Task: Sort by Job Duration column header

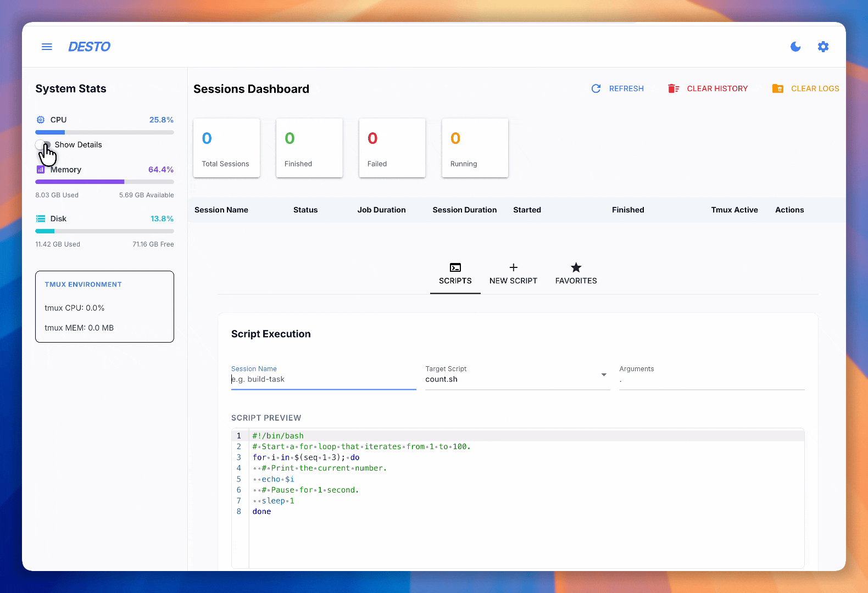Action: 382,210
